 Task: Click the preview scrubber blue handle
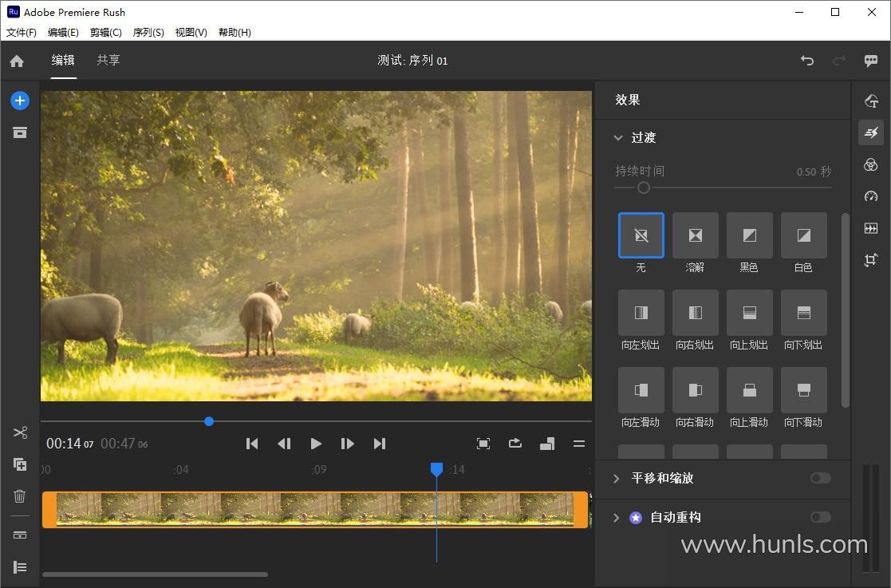[x=209, y=421]
